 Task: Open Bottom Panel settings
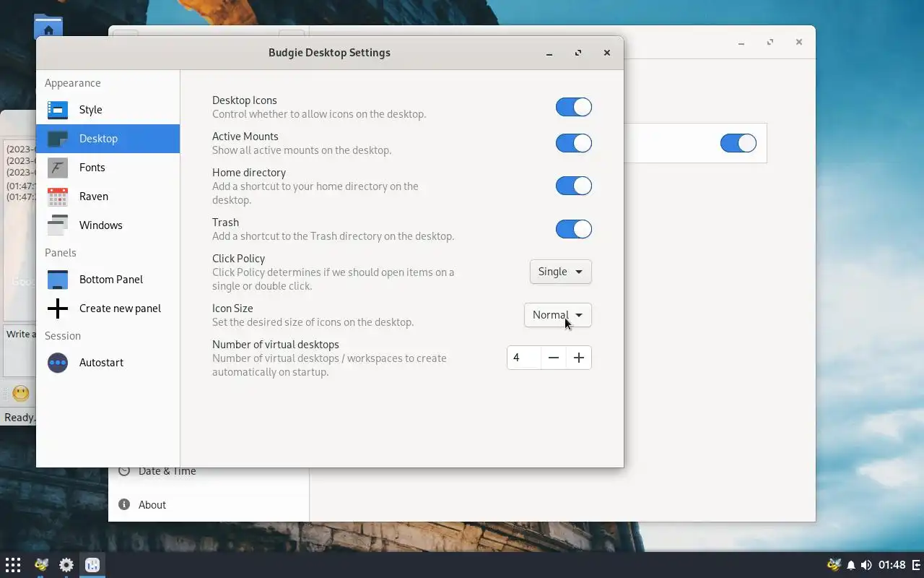(108, 280)
